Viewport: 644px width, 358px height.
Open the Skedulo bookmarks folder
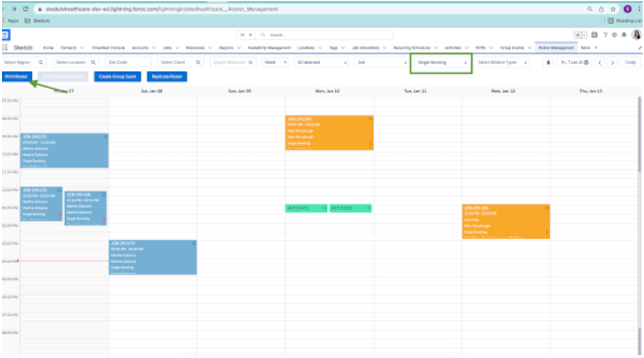pos(37,21)
